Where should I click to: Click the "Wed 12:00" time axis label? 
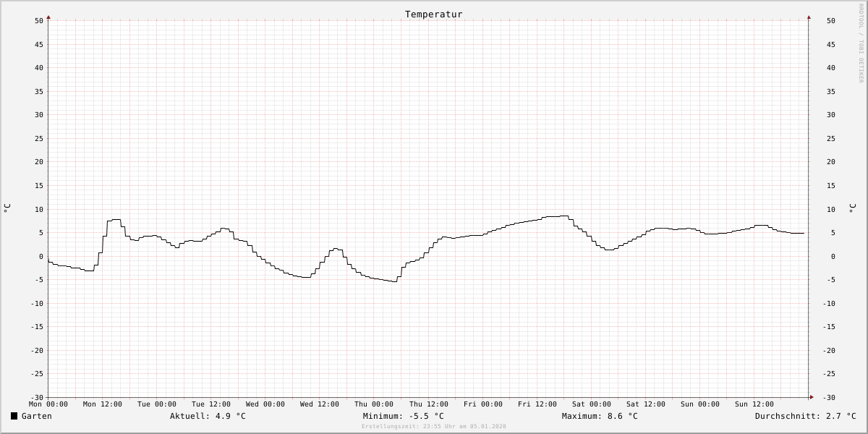320,404
